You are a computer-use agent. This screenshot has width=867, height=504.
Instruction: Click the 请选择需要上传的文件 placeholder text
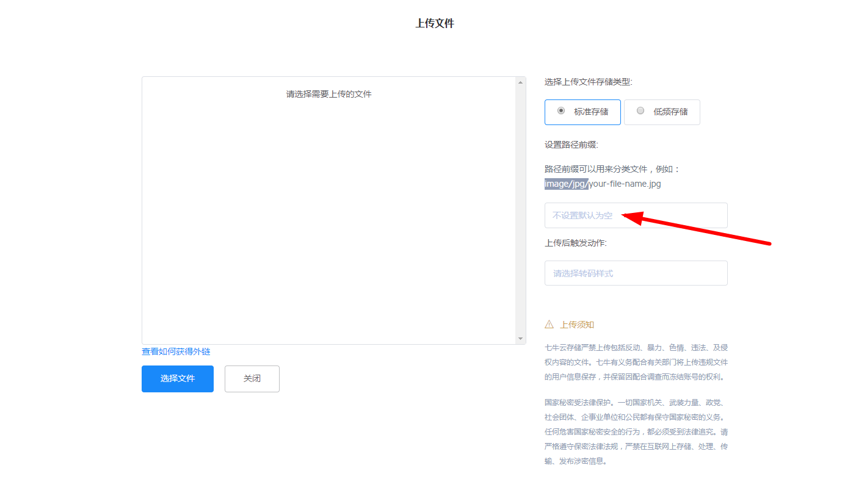click(328, 94)
